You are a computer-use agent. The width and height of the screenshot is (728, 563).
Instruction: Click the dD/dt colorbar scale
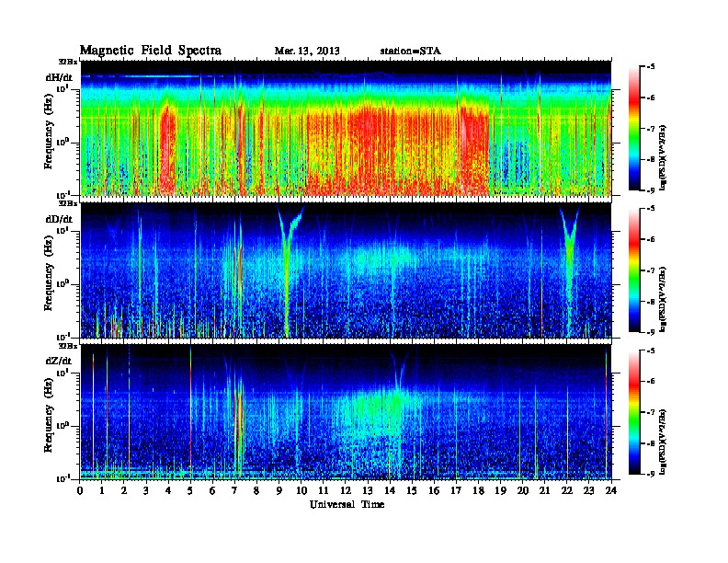tap(634, 270)
